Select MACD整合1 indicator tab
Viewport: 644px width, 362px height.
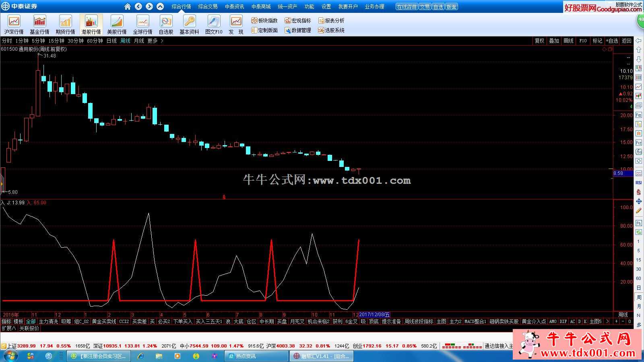[475, 321]
